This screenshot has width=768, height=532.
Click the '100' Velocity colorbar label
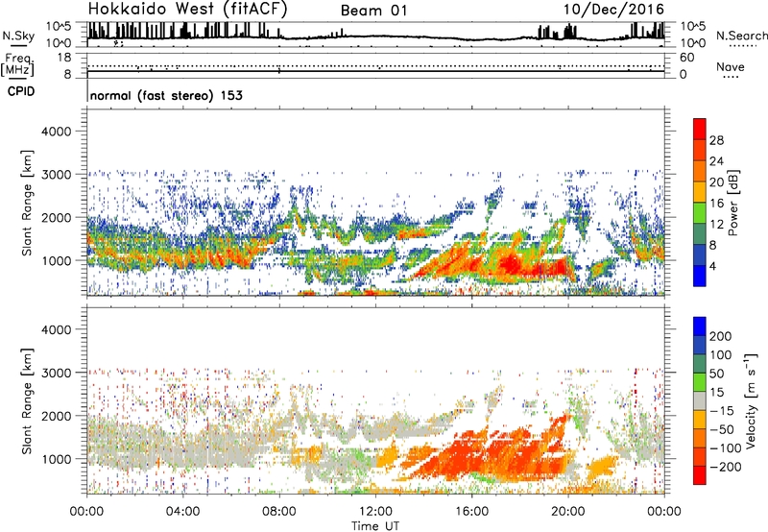coord(721,355)
